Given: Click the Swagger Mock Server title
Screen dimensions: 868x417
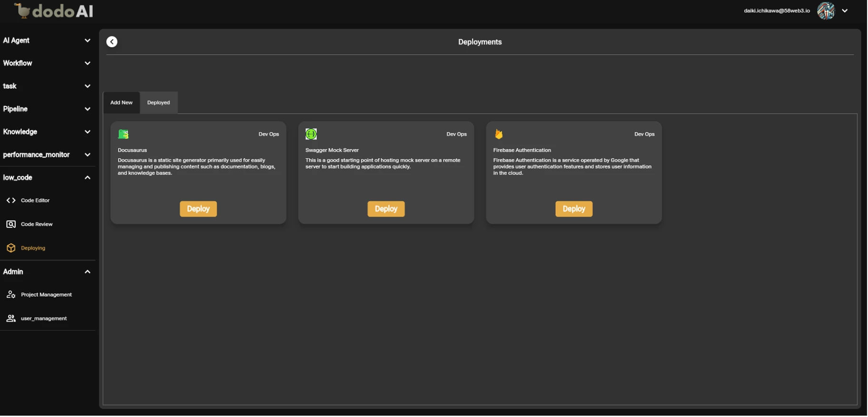Looking at the screenshot, I should 332,150.
